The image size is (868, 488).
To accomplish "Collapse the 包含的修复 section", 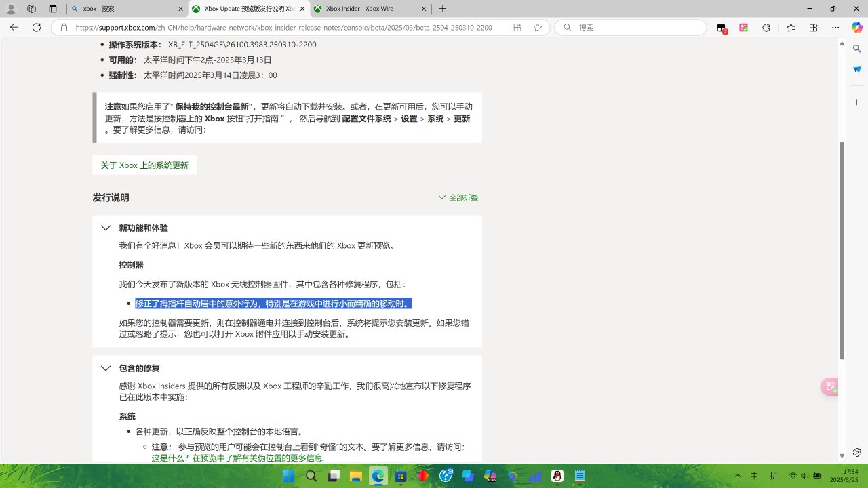I will click(106, 369).
